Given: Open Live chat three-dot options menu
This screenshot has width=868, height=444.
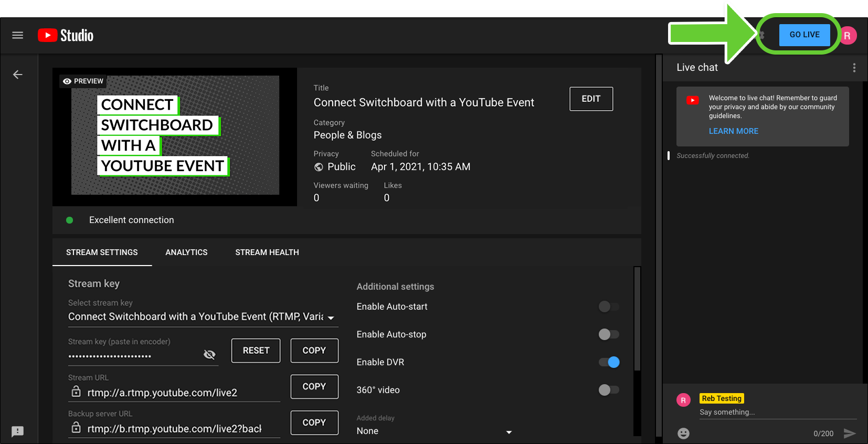Looking at the screenshot, I should pos(854,68).
